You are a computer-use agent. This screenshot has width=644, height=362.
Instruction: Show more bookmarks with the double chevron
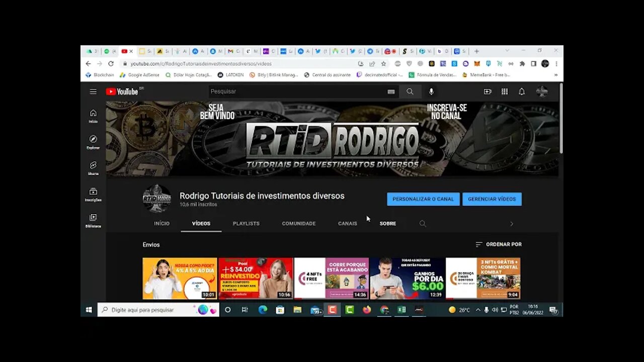(x=556, y=75)
